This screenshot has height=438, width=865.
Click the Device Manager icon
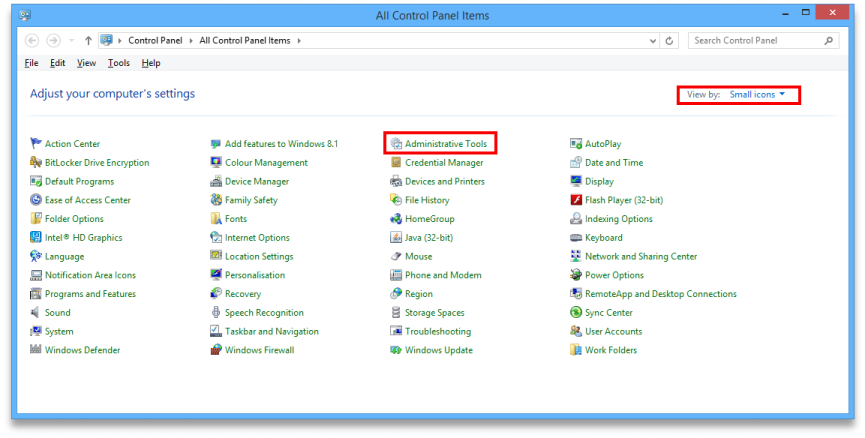[216, 182]
